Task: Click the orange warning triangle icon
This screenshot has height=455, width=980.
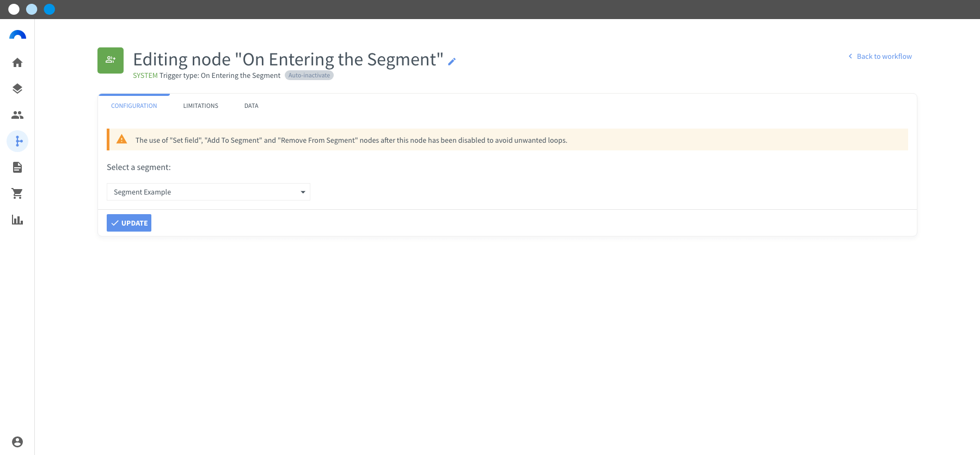Action: pos(122,139)
